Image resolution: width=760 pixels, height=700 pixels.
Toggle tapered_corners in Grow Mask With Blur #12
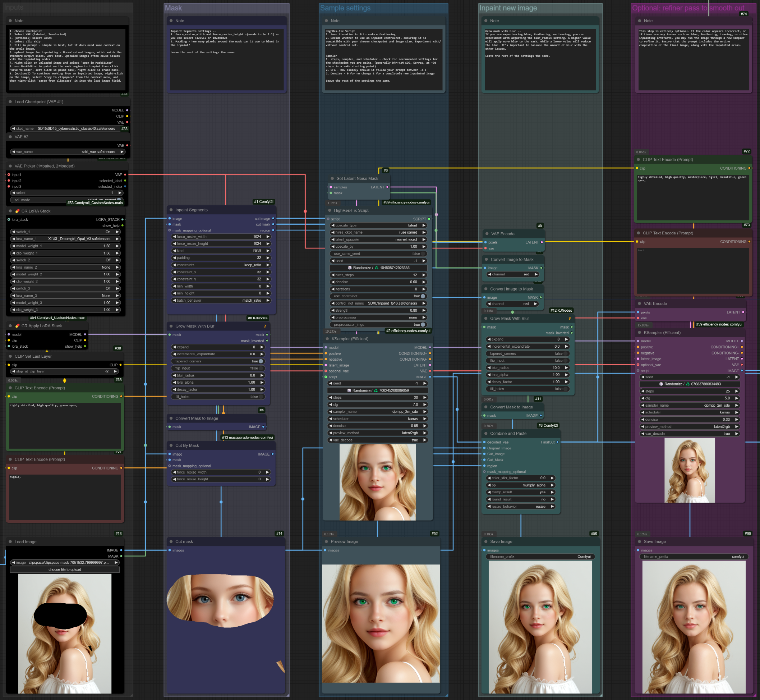[x=528, y=354]
